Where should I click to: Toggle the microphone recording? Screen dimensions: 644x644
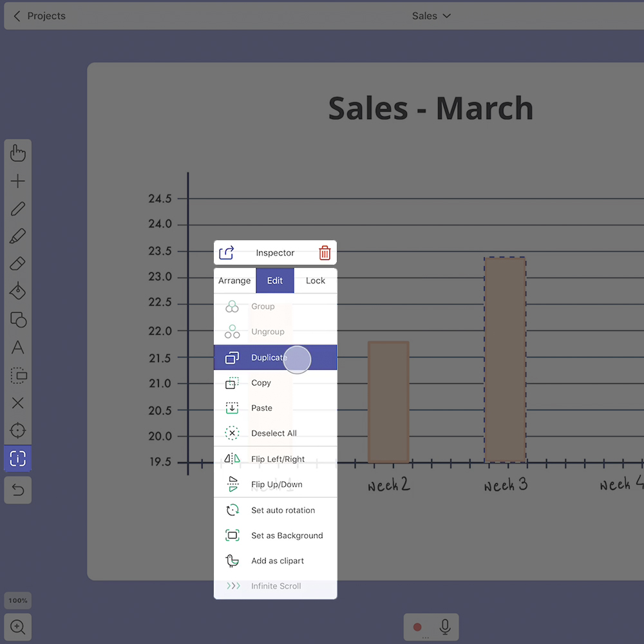coord(444,627)
